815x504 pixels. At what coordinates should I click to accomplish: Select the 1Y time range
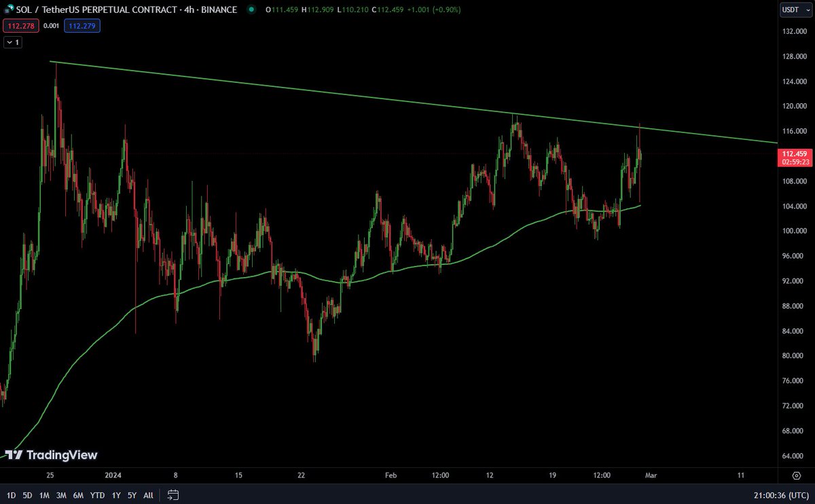pyautogui.click(x=116, y=495)
